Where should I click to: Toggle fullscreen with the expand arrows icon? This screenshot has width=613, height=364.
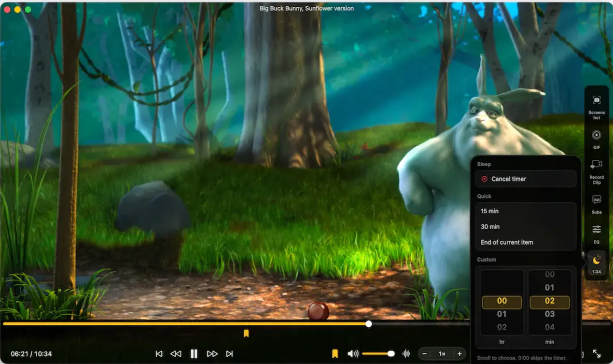click(x=597, y=354)
